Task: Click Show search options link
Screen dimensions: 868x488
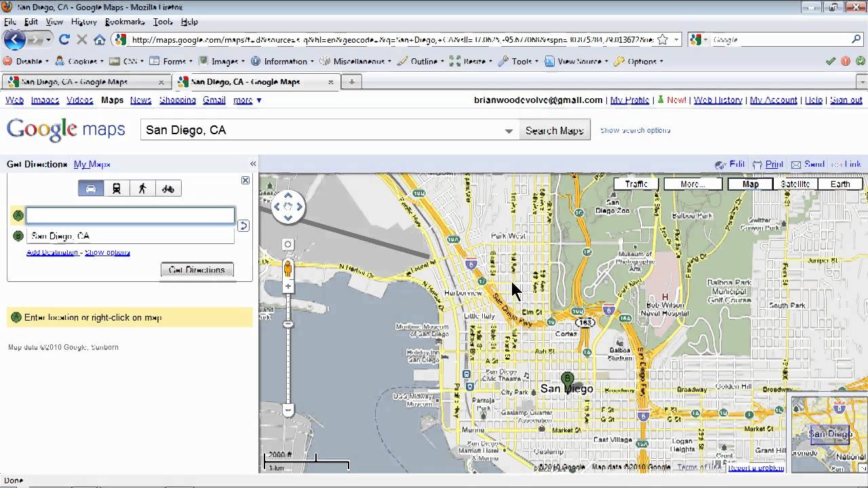Action: click(635, 130)
